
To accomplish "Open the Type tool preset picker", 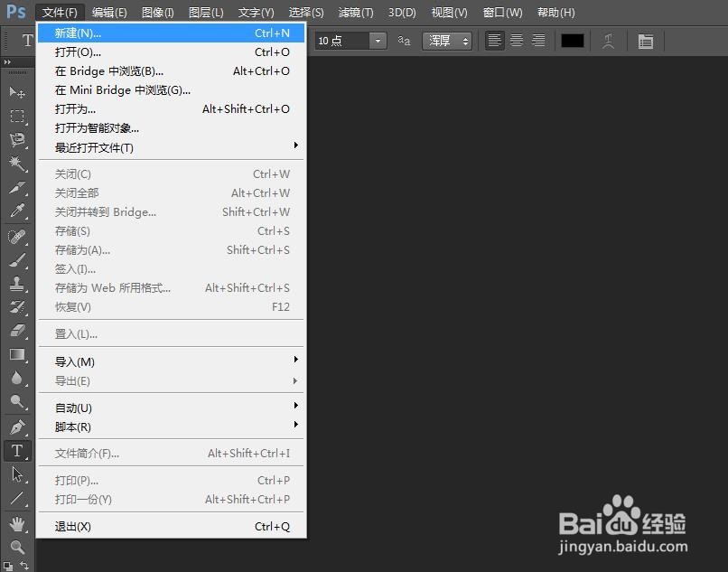I will [27, 41].
